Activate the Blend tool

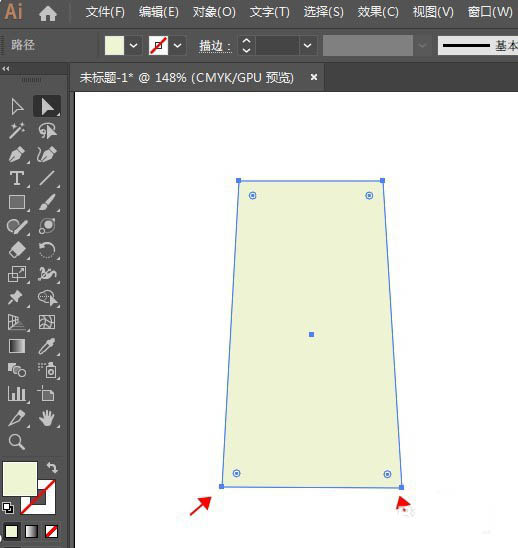(17, 370)
